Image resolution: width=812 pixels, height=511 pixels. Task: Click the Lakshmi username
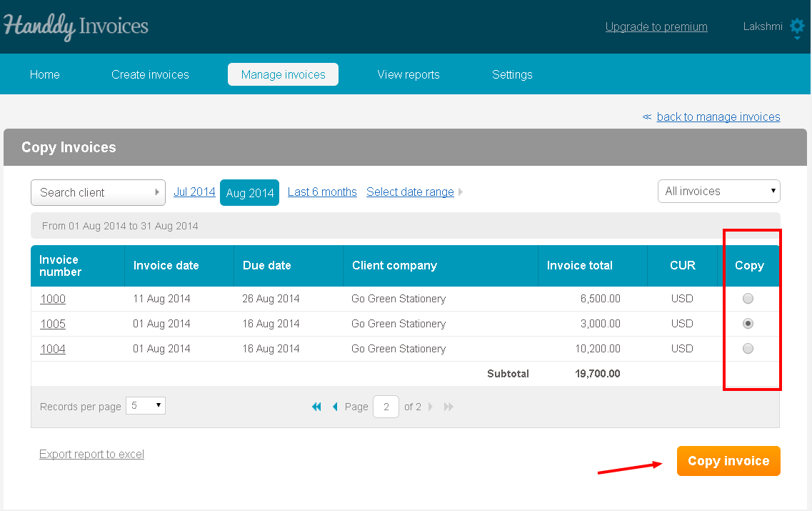tap(763, 26)
